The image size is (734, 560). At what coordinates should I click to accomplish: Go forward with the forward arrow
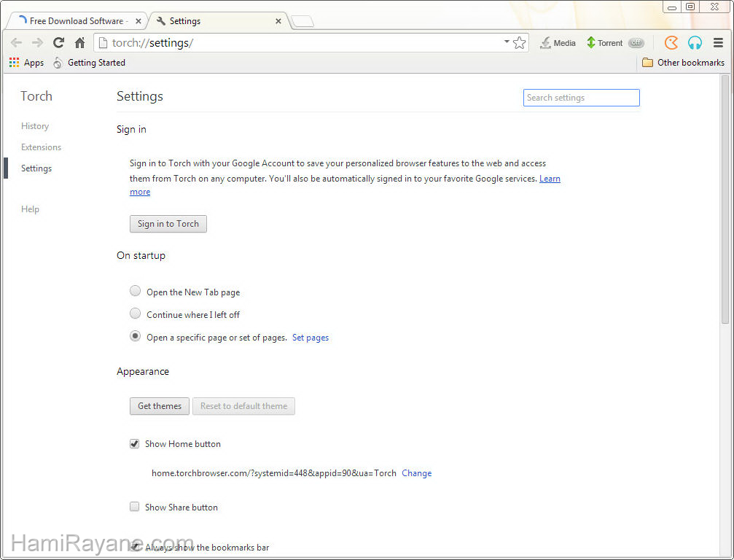(37, 42)
